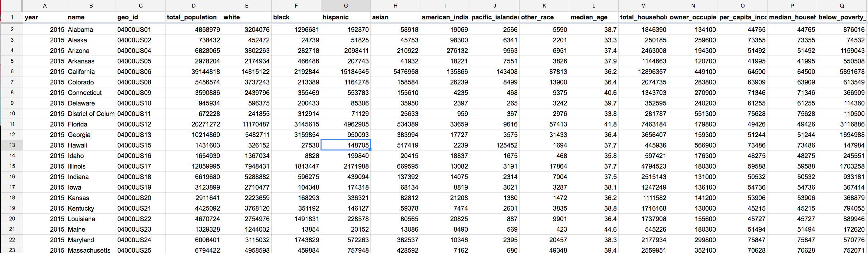The height and width of the screenshot is (253, 868).
Task: Click the selected cell containing 148705
Action: (x=346, y=145)
